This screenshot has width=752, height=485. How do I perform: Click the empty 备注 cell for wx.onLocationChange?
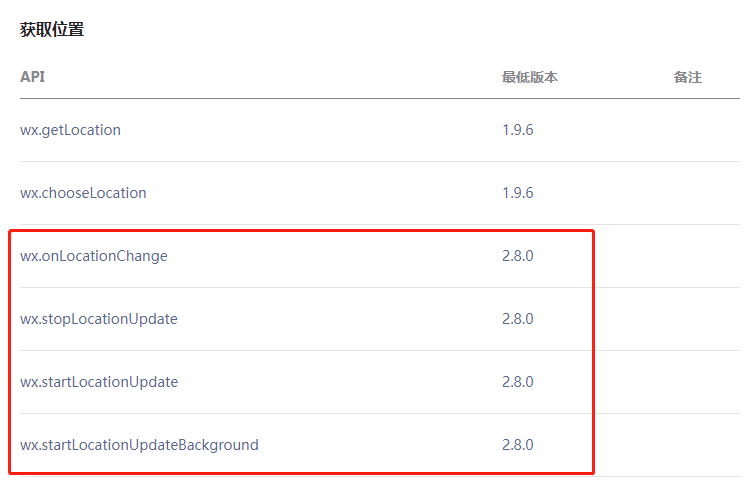688,256
